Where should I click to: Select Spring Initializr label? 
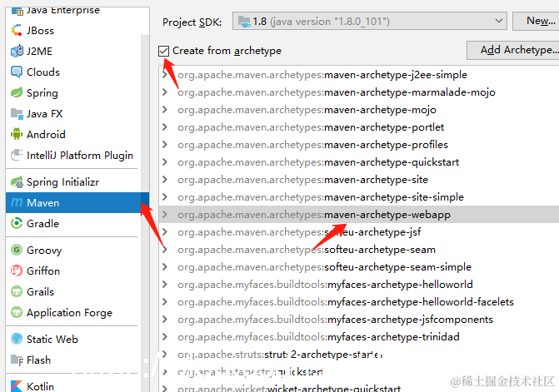(x=62, y=182)
